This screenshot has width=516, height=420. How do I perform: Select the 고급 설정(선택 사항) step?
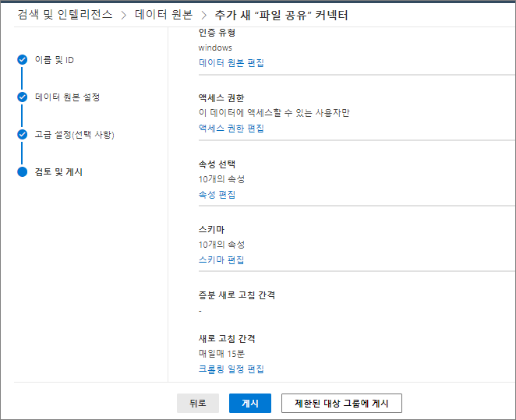pos(75,135)
